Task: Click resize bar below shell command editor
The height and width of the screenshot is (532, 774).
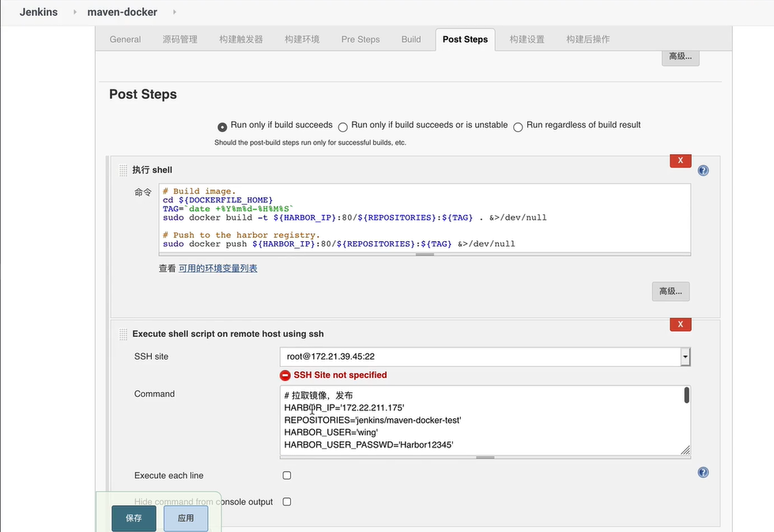Action: point(425,255)
